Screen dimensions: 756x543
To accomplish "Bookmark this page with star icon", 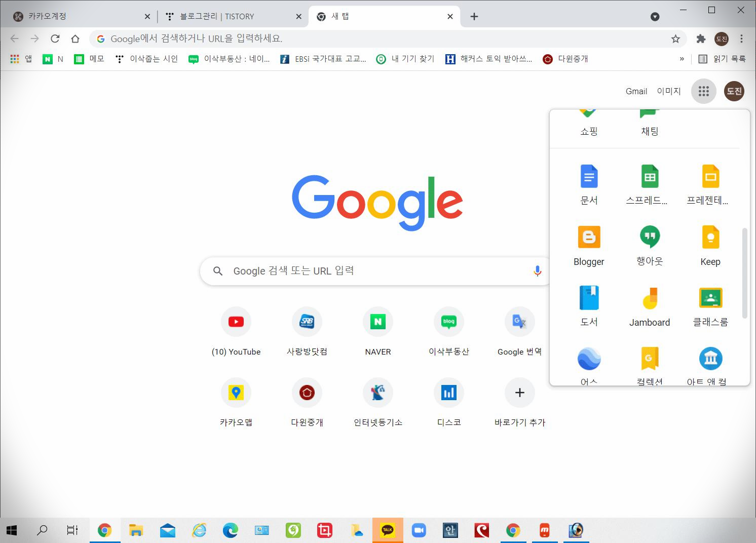I will (675, 39).
